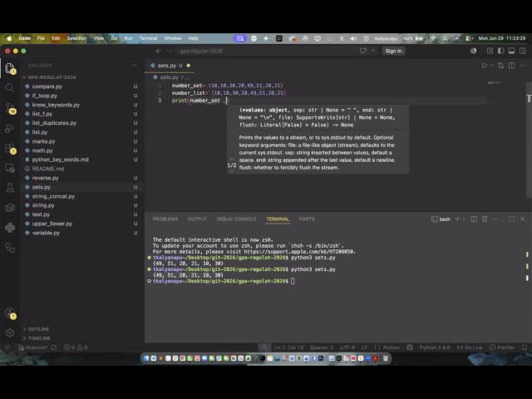Open Source Control view with 16 badge
Screen dimensions: 532x399
pos(10,108)
